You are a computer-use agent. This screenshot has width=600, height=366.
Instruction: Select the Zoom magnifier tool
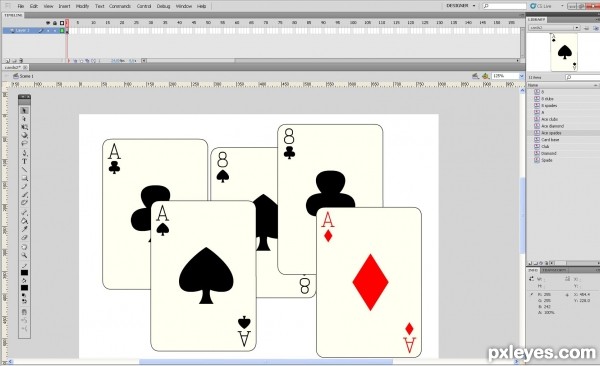(24, 255)
